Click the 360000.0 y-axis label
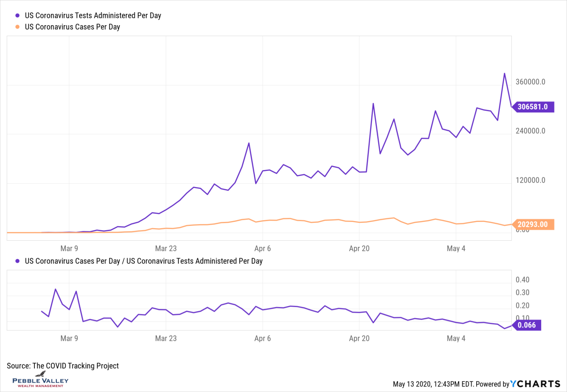Image resolution: width=567 pixels, height=392 pixels. click(530, 82)
